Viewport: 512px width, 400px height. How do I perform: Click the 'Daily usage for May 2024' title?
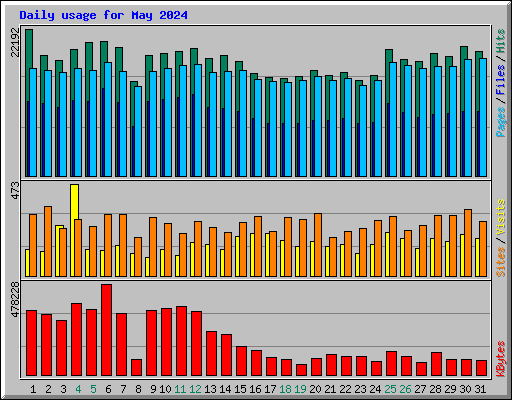point(103,15)
